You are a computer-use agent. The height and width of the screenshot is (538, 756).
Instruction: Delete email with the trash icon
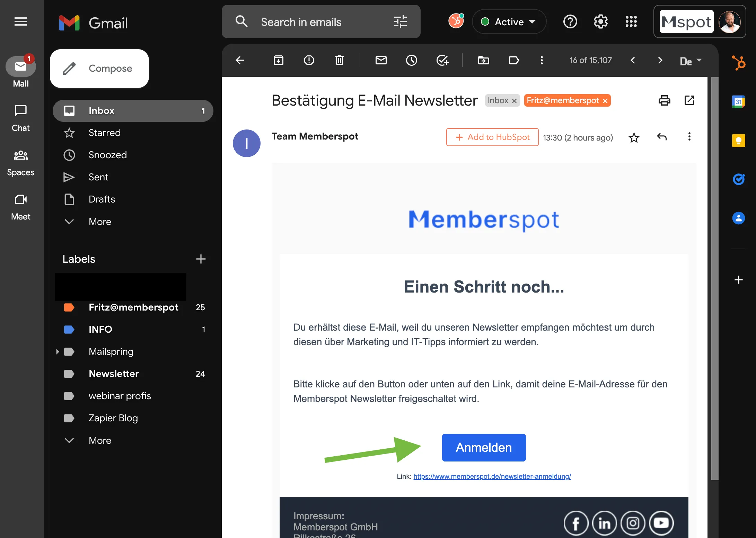339,60
